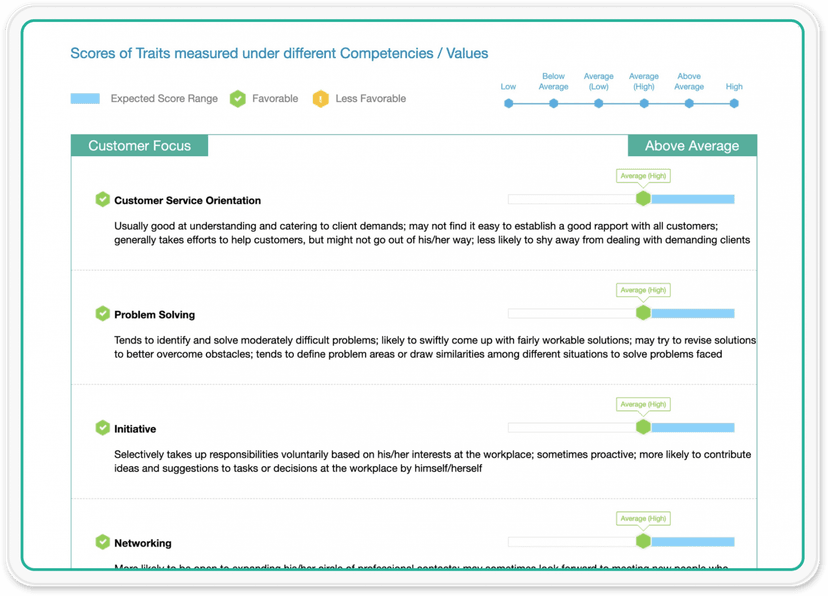828x596 pixels.
Task: Click the Average (High) tooltip above Initiative bar
Action: 643,405
